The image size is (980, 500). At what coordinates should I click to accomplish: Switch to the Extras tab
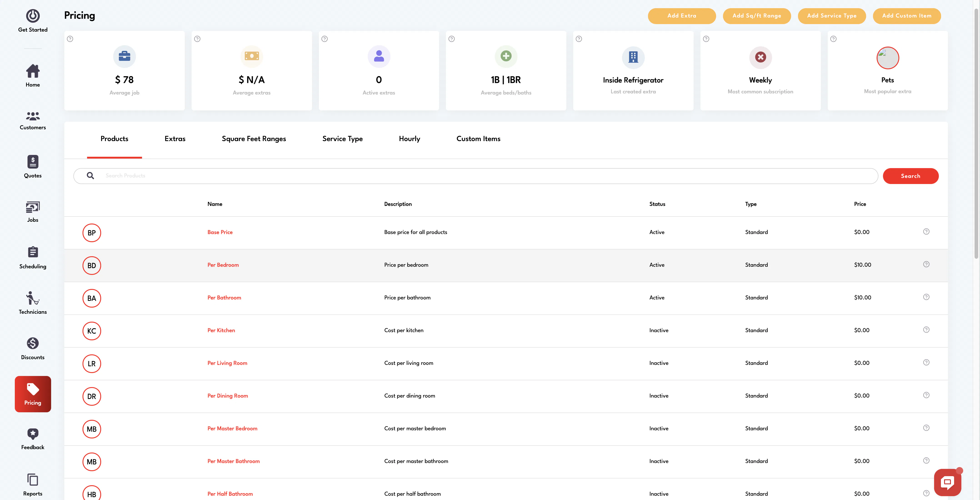[x=175, y=139]
